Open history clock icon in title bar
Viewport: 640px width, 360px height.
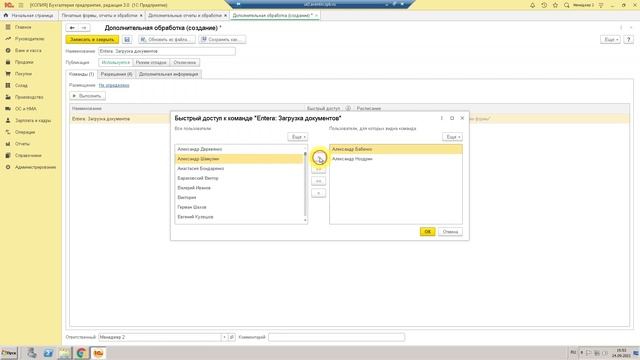(544, 5)
